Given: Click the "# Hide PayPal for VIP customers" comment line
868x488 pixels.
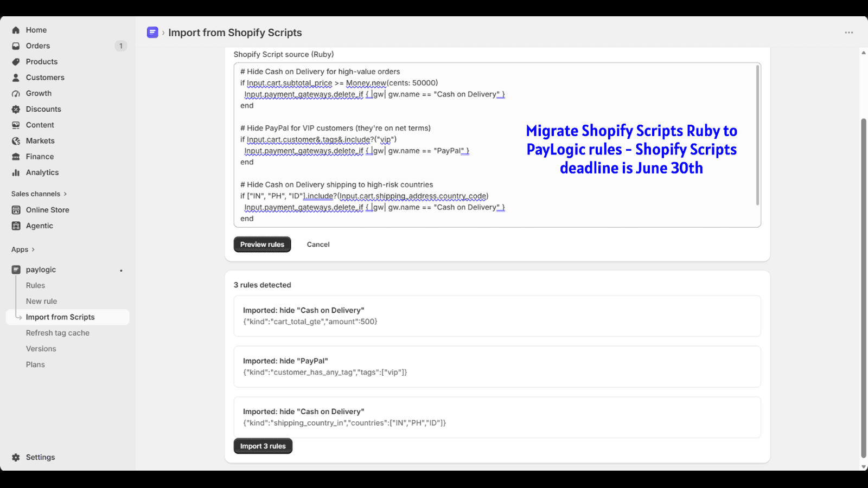Looking at the screenshot, I should click(335, 129).
